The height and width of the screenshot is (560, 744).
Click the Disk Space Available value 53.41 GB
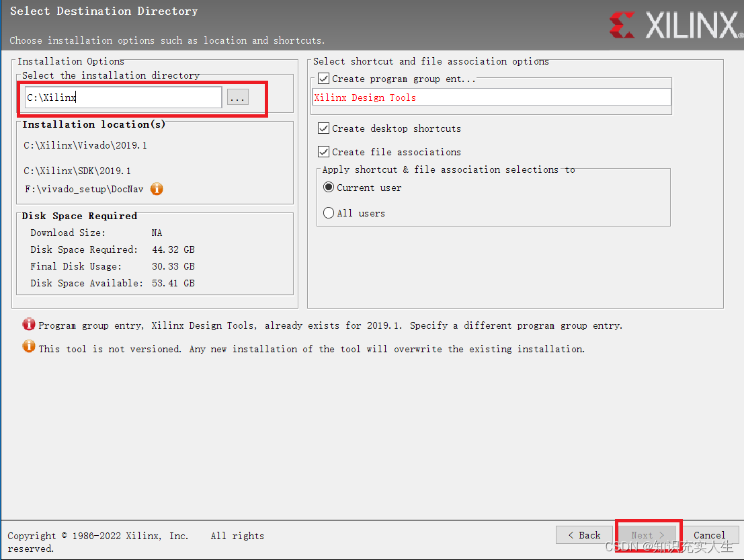[x=173, y=283]
